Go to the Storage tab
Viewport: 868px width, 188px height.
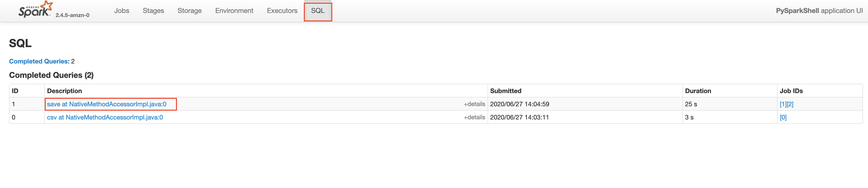[x=189, y=11]
